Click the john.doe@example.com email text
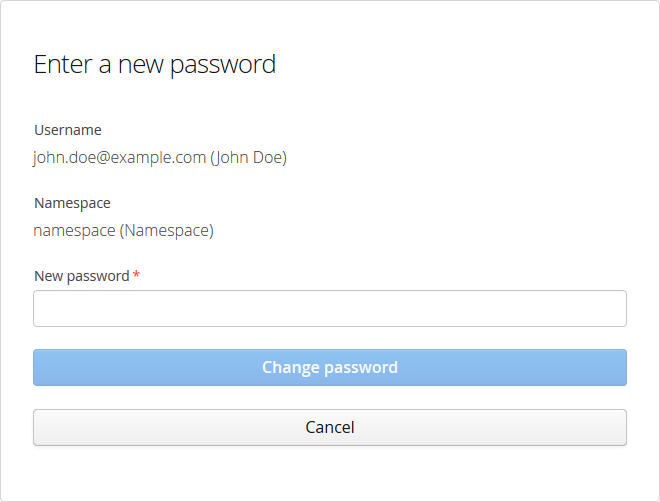 tap(119, 158)
